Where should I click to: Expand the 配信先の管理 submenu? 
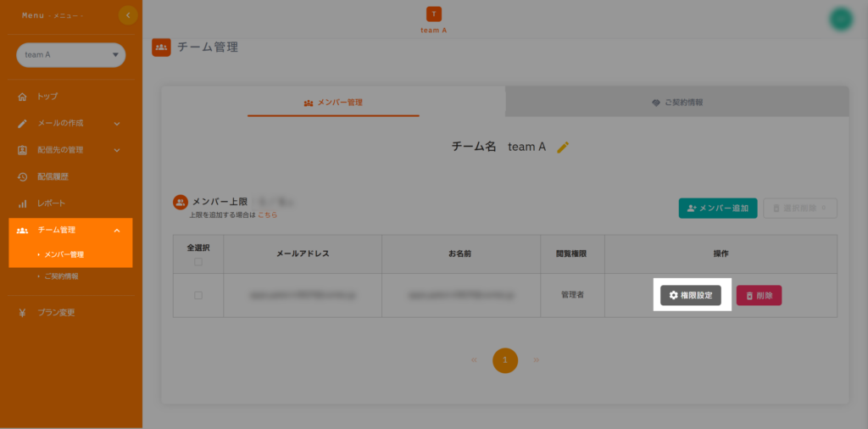(116, 150)
